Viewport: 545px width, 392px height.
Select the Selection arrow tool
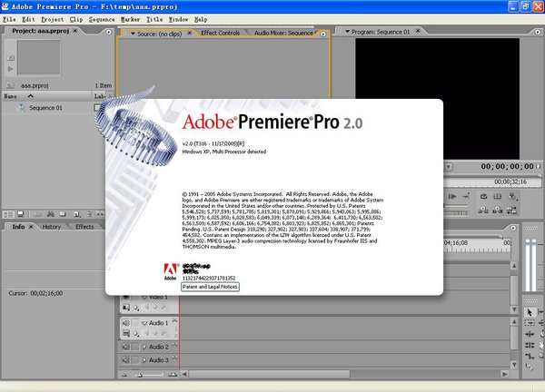(x=530, y=312)
